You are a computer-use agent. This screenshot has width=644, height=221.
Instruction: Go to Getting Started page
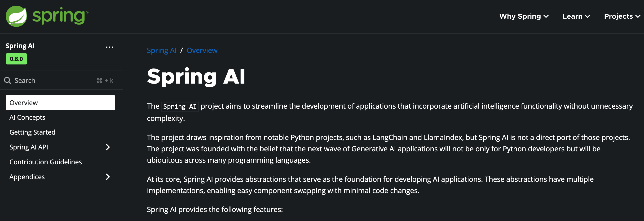pyautogui.click(x=32, y=132)
